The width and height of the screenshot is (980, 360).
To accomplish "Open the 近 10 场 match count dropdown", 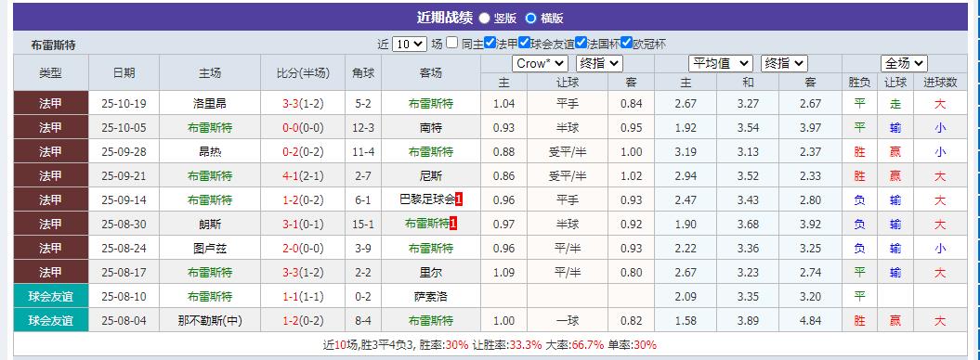I will click(410, 45).
